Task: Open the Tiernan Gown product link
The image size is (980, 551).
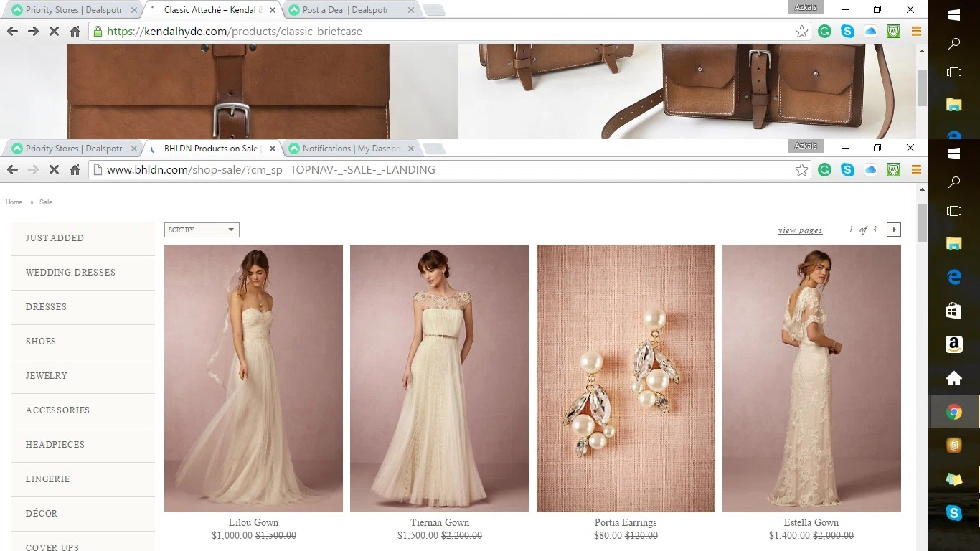Action: pyautogui.click(x=440, y=522)
